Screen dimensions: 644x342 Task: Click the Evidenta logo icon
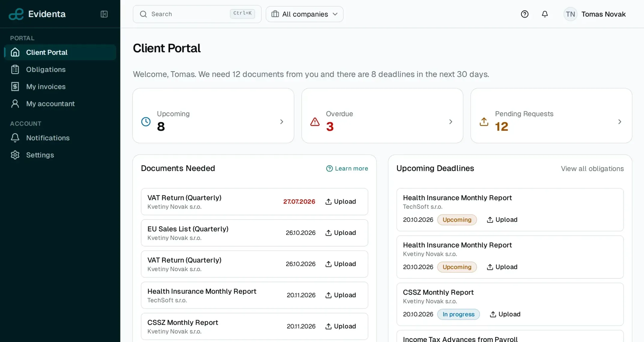click(16, 14)
